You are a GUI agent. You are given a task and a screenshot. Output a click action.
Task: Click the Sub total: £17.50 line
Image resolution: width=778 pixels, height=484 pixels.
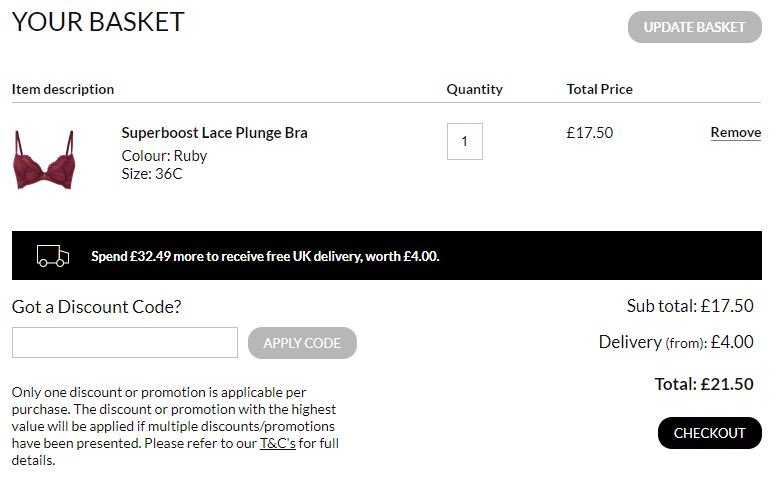690,306
